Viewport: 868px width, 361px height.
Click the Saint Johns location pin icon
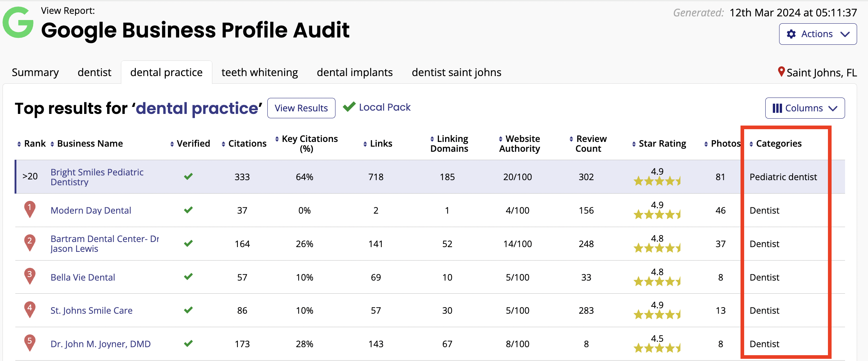click(781, 72)
